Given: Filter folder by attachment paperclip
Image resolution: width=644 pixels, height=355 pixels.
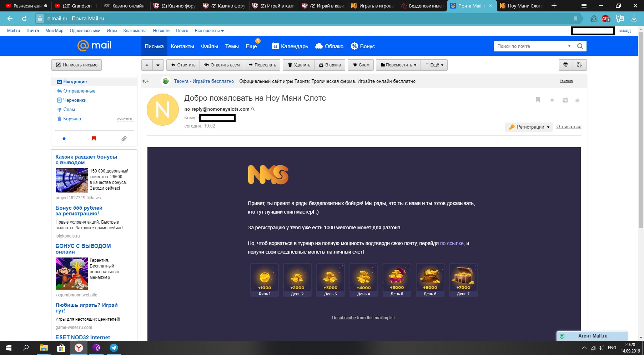Looking at the screenshot, I should (x=124, y=139).
